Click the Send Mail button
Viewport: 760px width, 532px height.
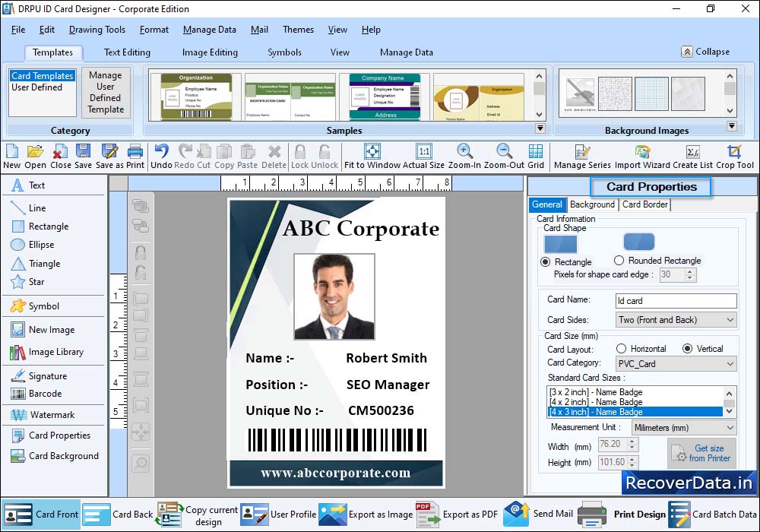tap(538, 514)
